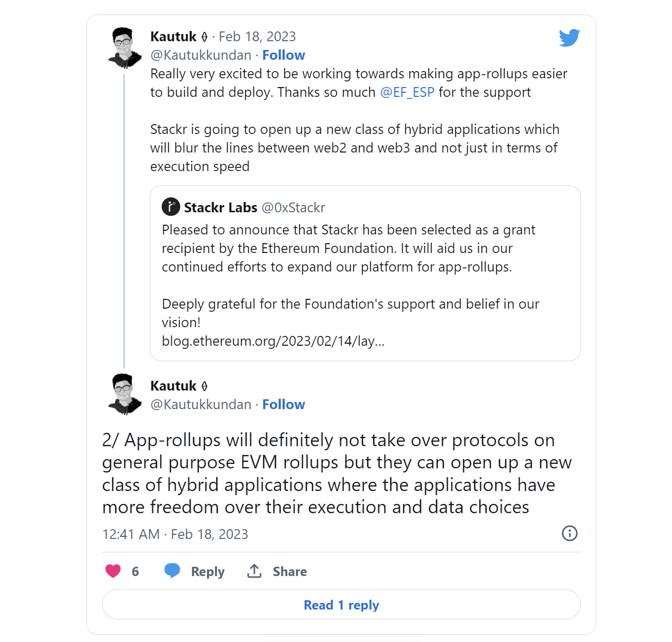The height and width of the screenshot is (642, 672).
Task: Click the share upload icon
Action: click(254, 571)
